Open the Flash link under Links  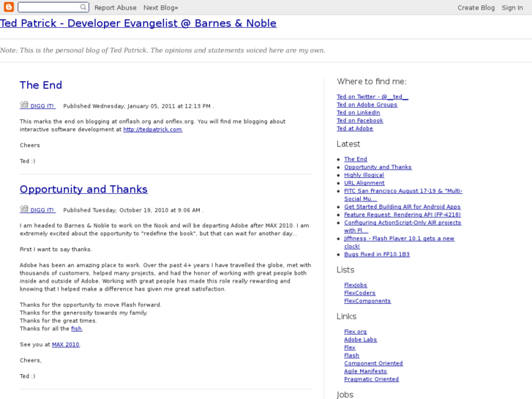click(351, 355)
